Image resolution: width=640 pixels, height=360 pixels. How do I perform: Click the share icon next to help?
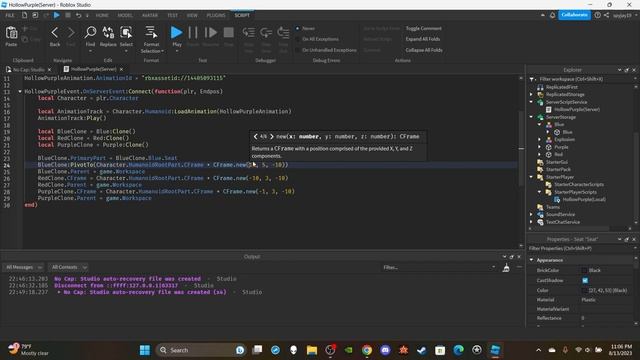(607, 15)
